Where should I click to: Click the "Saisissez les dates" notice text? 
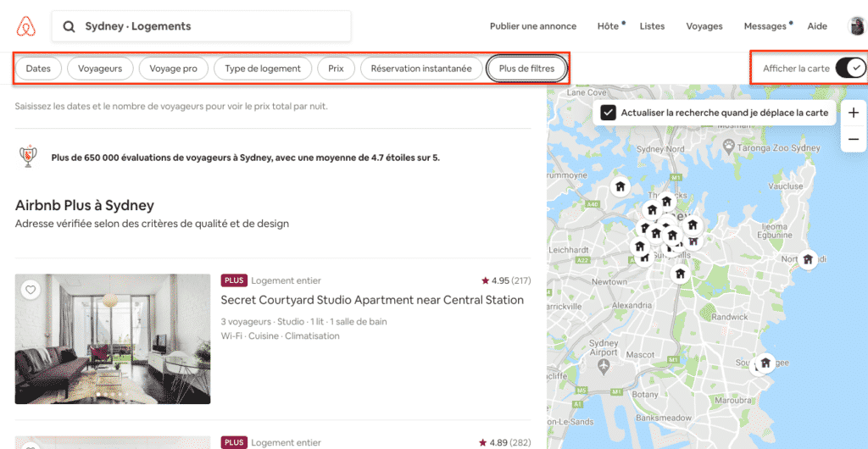pos(171,106)
